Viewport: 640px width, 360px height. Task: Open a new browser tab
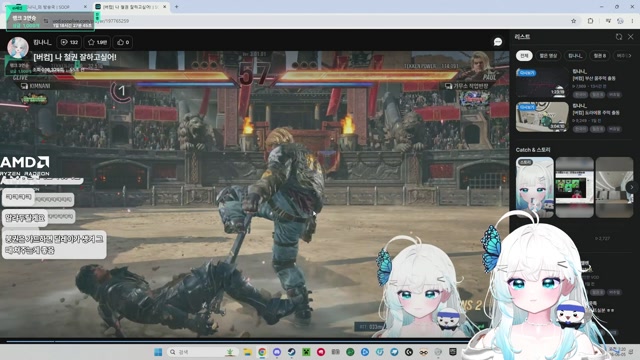tap(177, 7)
